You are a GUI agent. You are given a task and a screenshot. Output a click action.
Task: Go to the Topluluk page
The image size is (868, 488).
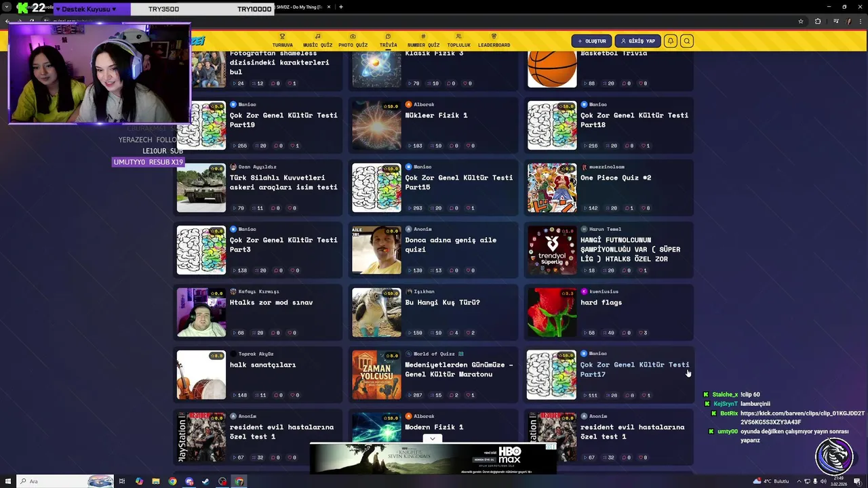pos(458,41)
